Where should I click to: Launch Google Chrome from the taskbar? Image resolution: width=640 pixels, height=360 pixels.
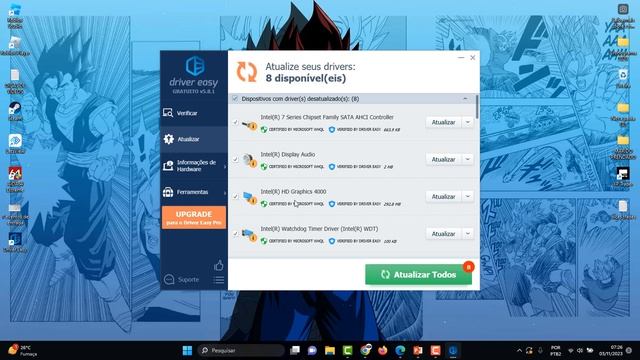[365, 350]
